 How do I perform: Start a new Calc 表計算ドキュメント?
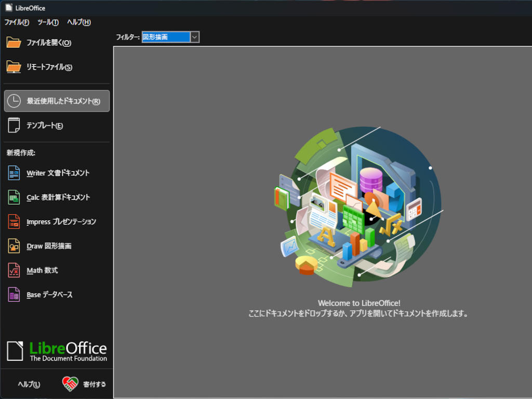[57, 197]
